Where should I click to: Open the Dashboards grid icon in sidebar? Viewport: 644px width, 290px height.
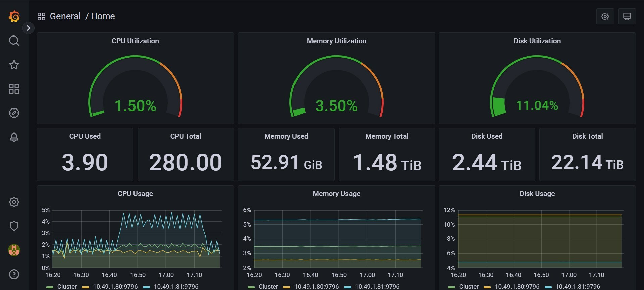14,89
